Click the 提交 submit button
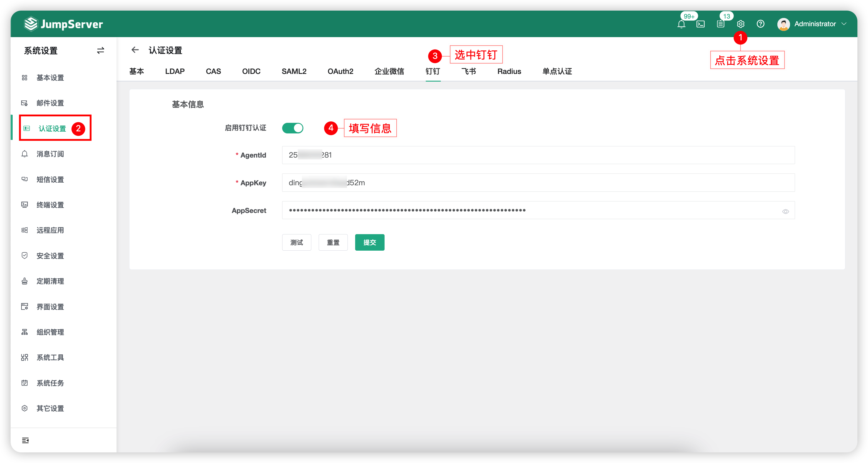Screen dimensions: 868x463 click(x=369, y=242)
